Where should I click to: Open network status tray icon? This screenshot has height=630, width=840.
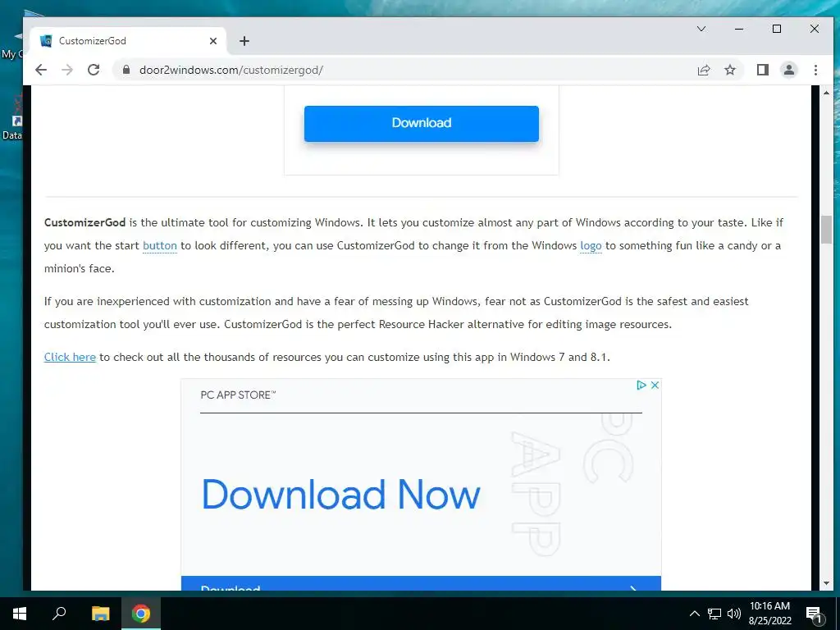714,614
